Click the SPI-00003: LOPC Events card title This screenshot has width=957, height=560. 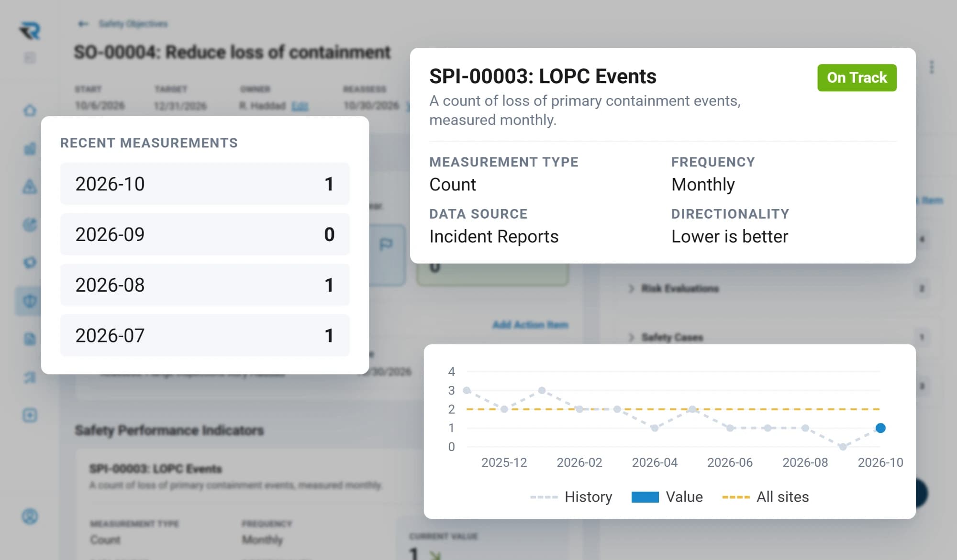543,77
